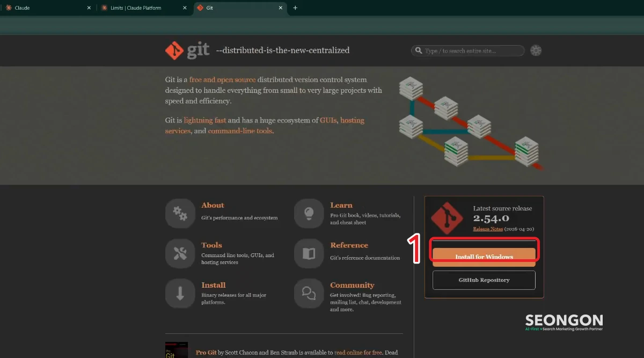The image size is (644, 358).
Task: Follow the 'free and open source' link
Action: pos(222,80)
